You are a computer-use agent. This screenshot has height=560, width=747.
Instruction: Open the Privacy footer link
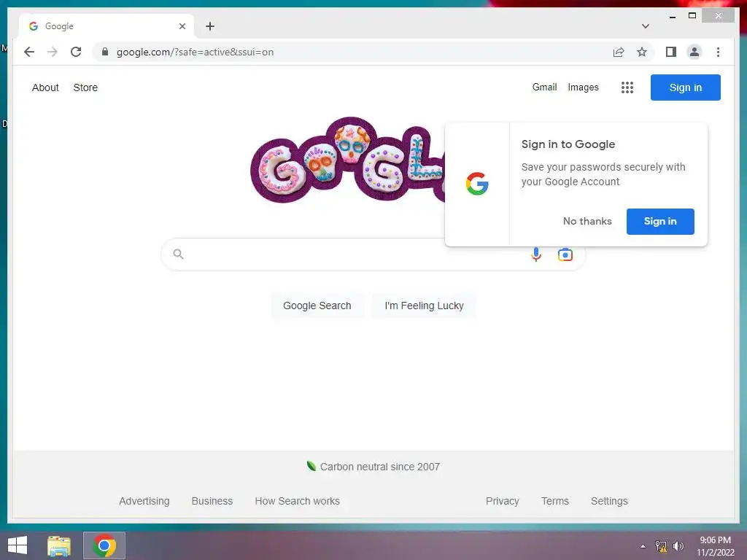pos(502,501)
